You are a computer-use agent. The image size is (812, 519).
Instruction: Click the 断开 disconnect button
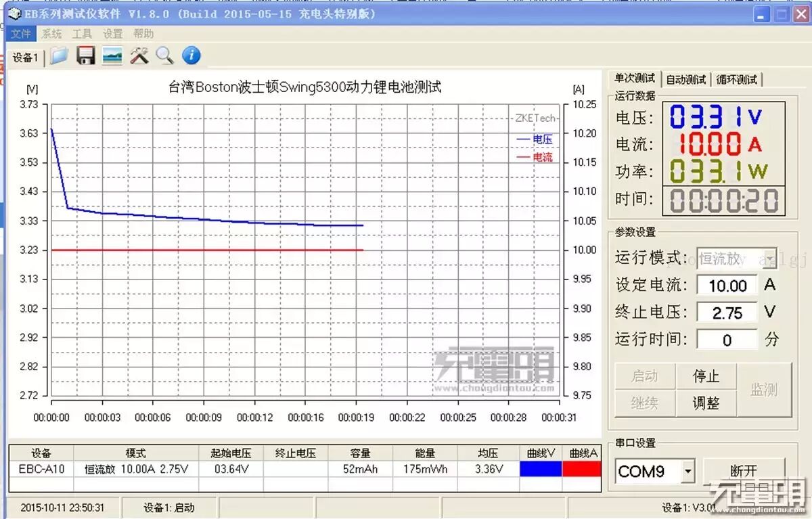(744, 471)
